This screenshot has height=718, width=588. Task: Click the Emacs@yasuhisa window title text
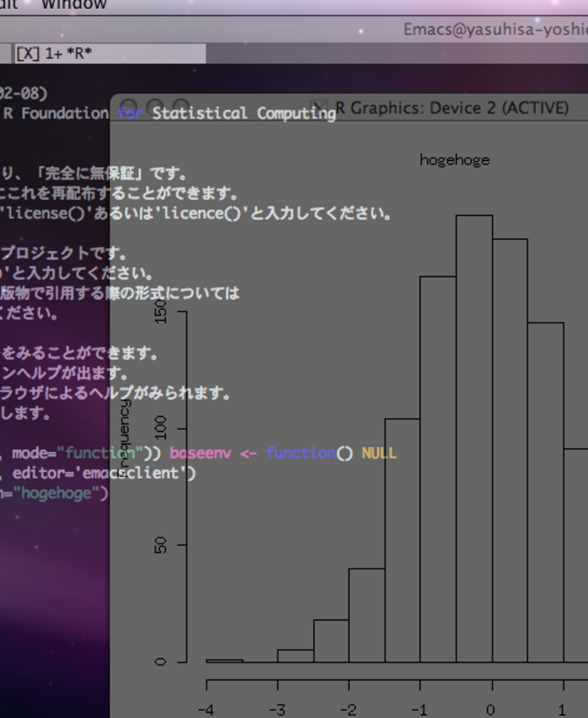point(496,30)
